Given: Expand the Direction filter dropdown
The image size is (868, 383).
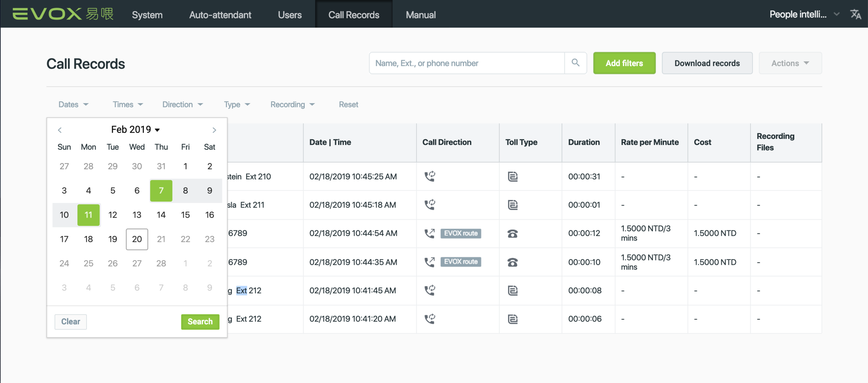Looking at the screenshot, I should [x=183, y=104].
